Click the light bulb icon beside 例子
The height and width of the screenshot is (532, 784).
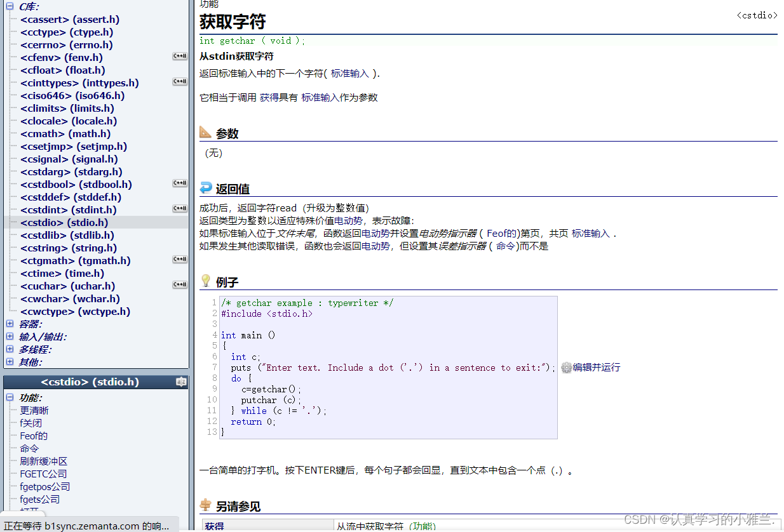[205, 281]
